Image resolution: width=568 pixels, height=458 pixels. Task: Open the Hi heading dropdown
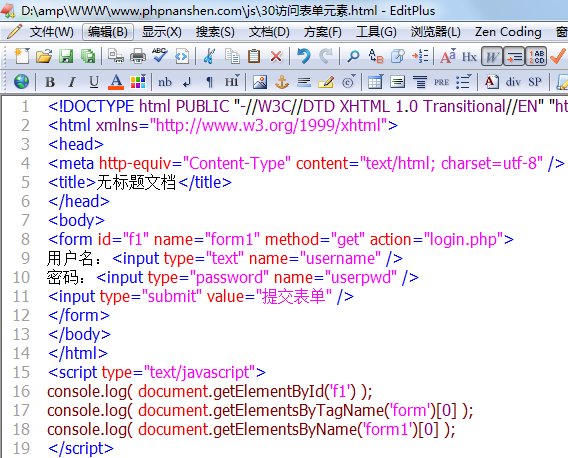(232, 81)
